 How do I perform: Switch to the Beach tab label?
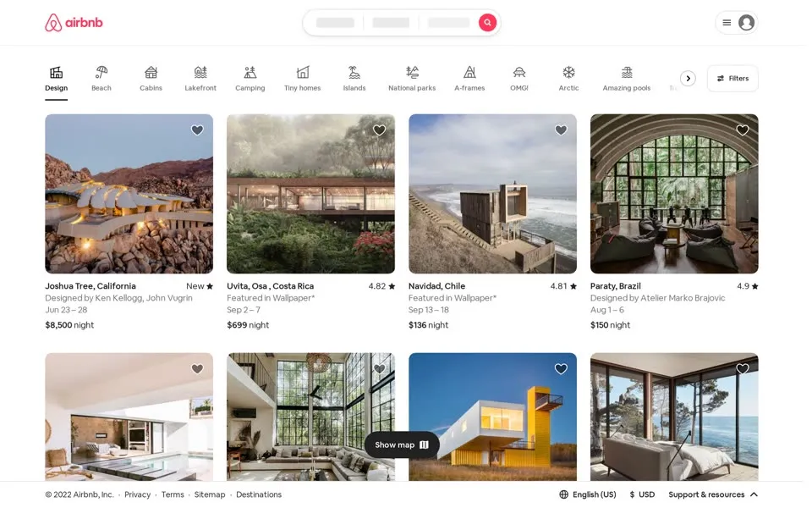click(101, 88)
